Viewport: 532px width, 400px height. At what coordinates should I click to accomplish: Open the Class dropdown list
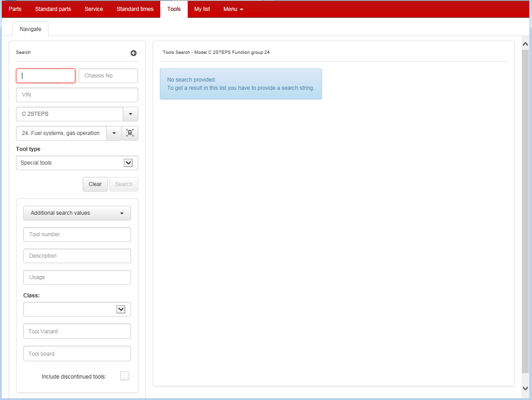coord(121,309)
